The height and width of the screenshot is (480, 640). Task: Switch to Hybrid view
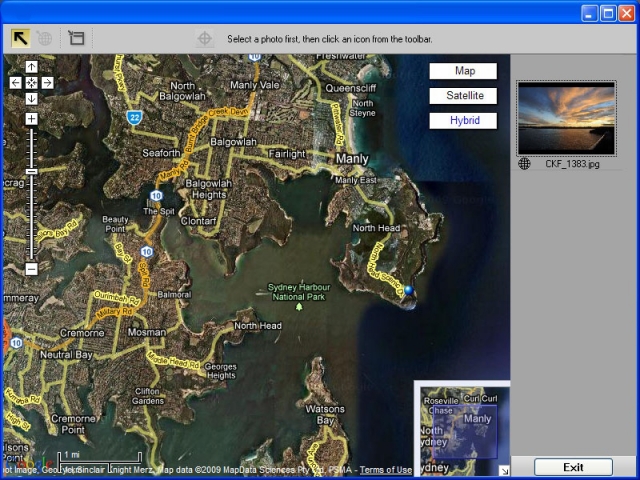(x=463, y=121)
